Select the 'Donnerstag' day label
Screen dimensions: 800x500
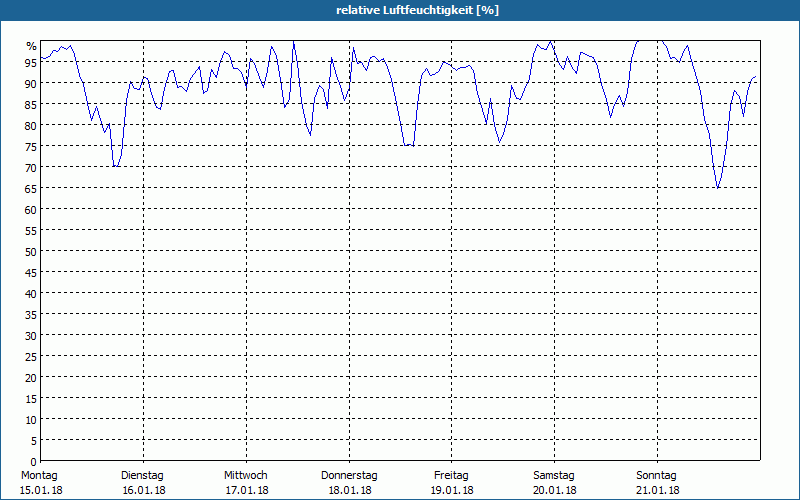[349, 476]
